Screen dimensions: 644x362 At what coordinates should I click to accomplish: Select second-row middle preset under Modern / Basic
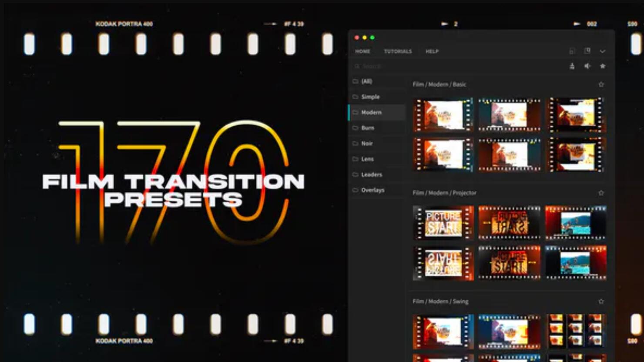tap(510, 154)
